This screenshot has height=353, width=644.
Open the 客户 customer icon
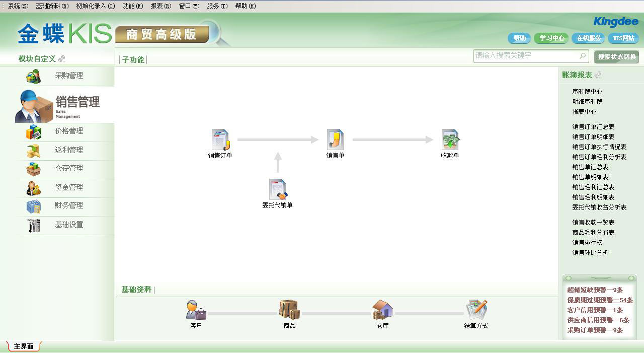tap(196, 310)
